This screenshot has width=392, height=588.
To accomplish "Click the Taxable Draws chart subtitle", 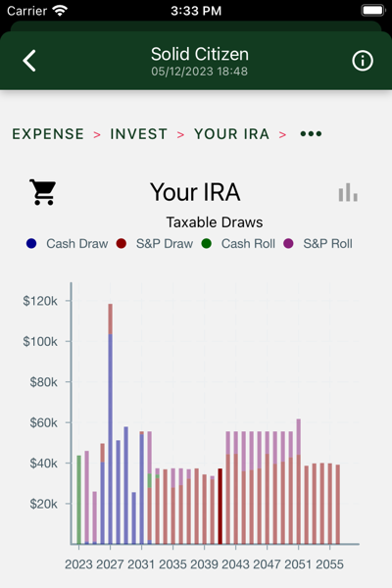I will tap(215, 222).
